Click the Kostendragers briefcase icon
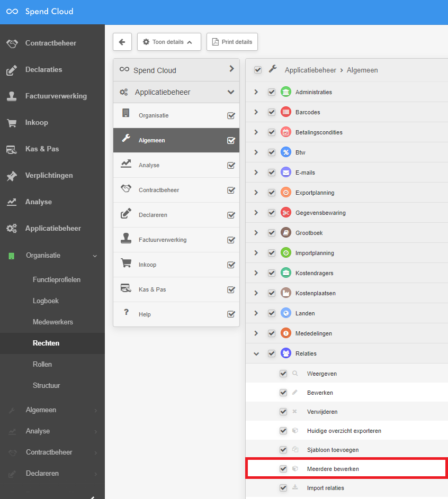This screenshot has height=499, width=448. tap(286, 273)
